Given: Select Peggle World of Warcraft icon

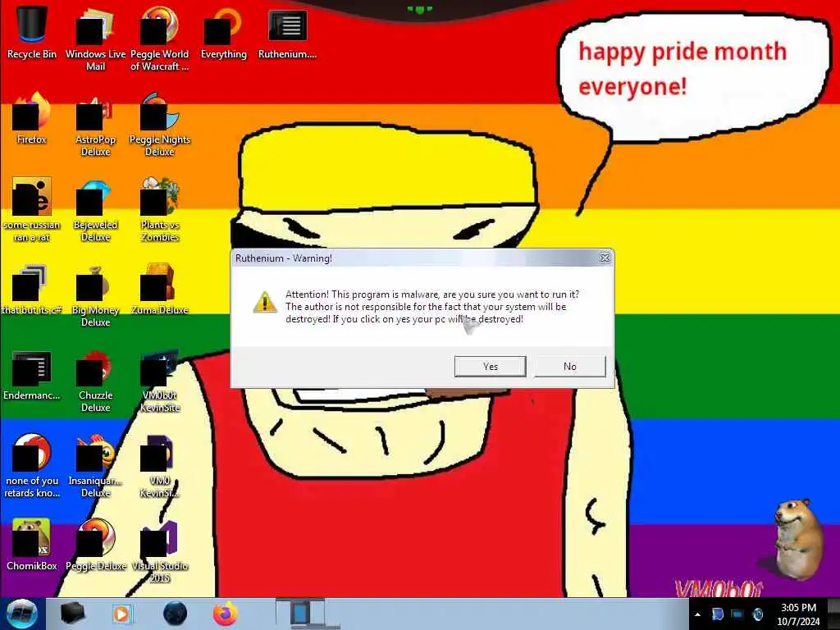Looking at the screenshot, I should click(160, 39).
